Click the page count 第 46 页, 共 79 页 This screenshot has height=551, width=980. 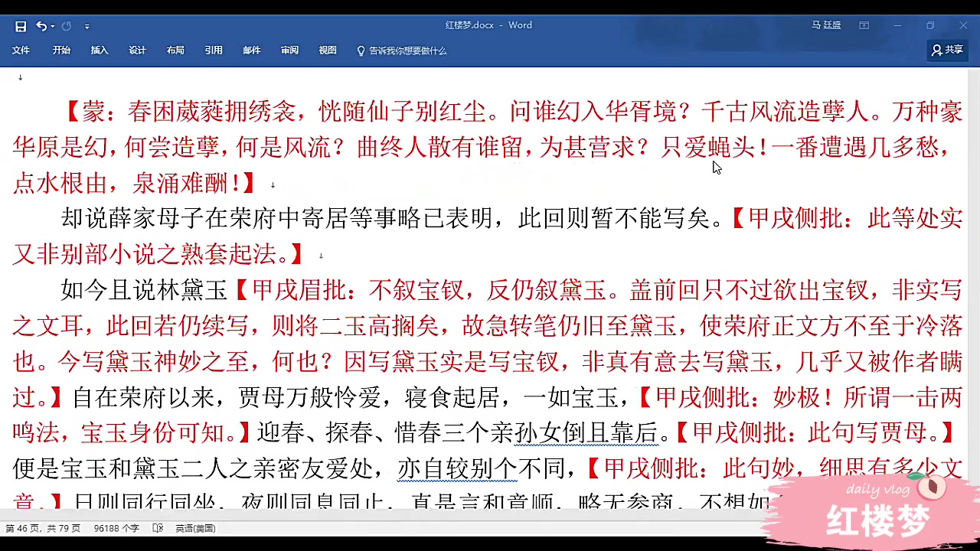pyautogui.click(x=43, y=528)
